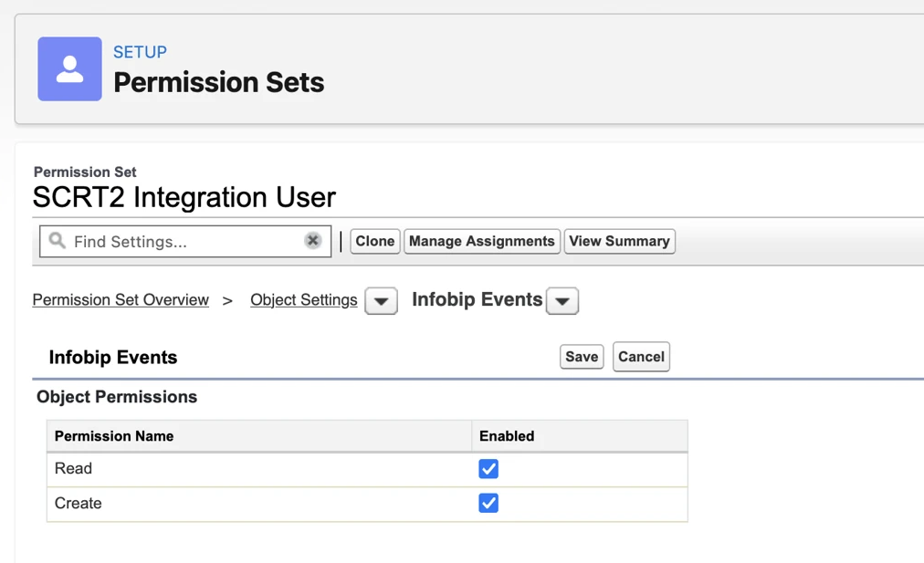This screenshot has width=924, height=563.
Task: Expand the Infobip Events dropdown arrow
Action: (x=562, y=301)
